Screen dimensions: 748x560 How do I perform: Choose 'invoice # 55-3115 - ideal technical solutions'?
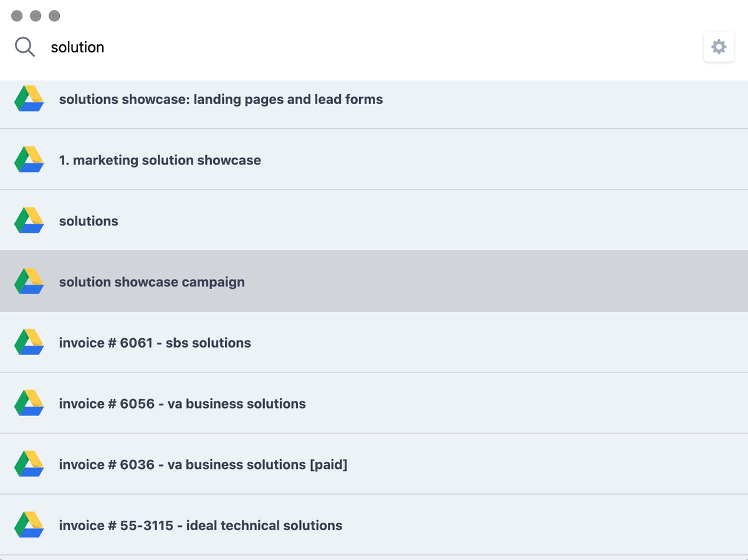374,525
